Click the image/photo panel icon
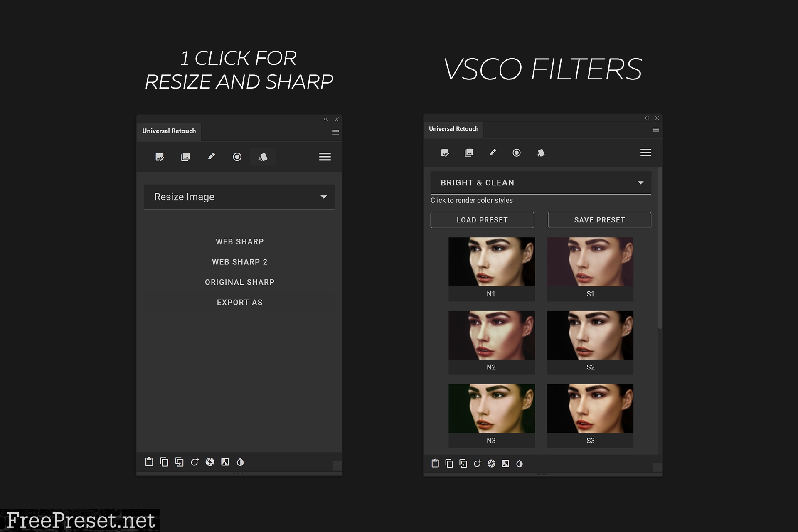The height and width of the screenshot is (532, 798). [185, 156]
